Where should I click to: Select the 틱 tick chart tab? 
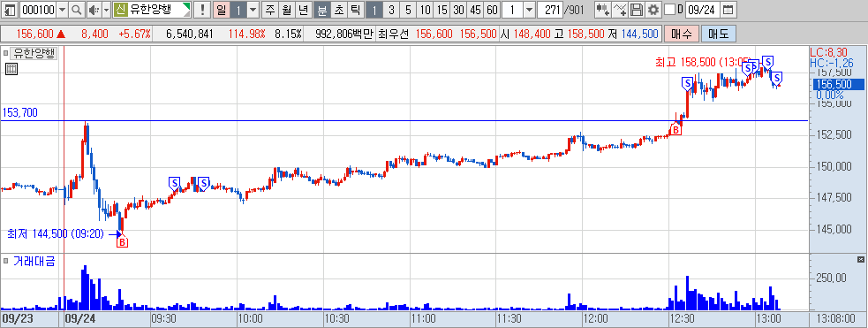pos(355,10)
